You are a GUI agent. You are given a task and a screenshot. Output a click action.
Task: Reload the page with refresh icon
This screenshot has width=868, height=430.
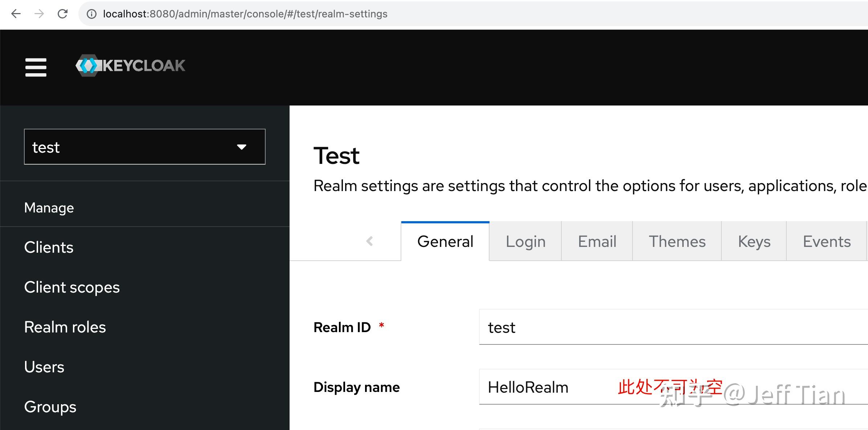pos(63,14)
